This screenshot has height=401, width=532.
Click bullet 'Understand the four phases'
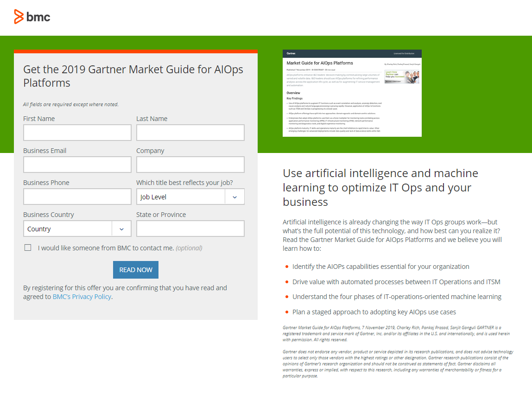coord(397,297)
